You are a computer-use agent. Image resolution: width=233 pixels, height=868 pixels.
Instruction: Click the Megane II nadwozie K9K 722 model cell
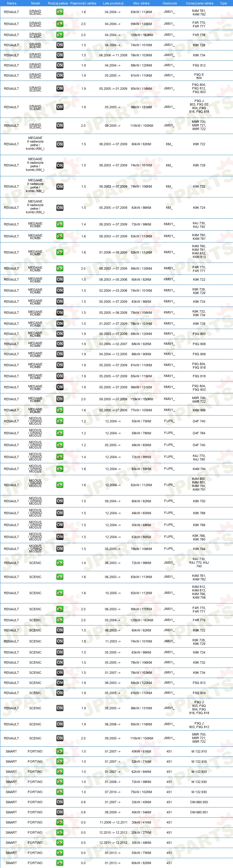coord(35,143)
